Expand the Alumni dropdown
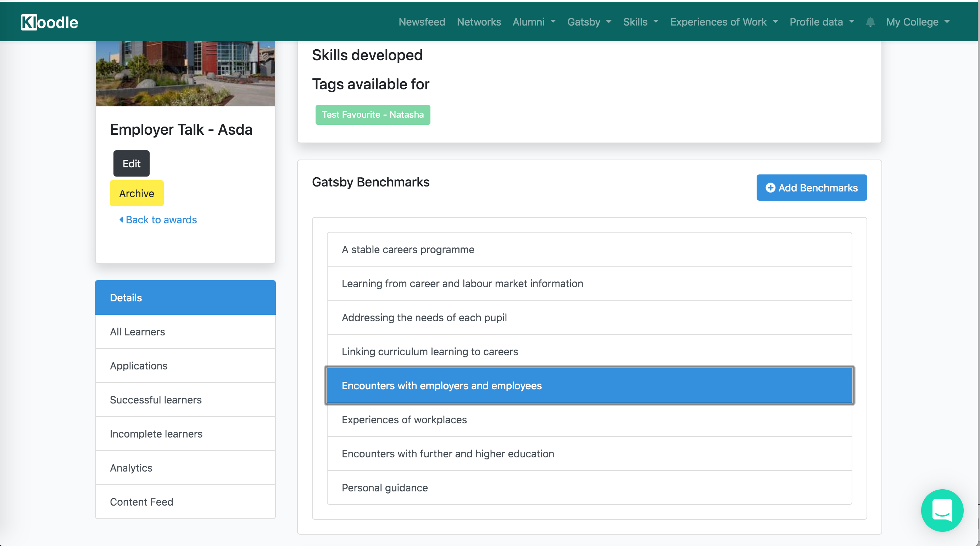Viewport: 980px width, 546px height. pos(534,22)
